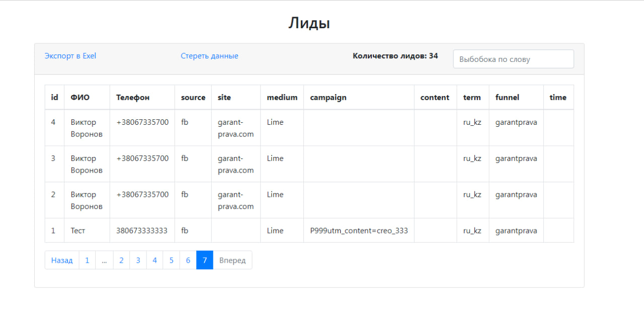
Task: Click Виктор Воронов in row 2
Action: [x=87, y=201]
